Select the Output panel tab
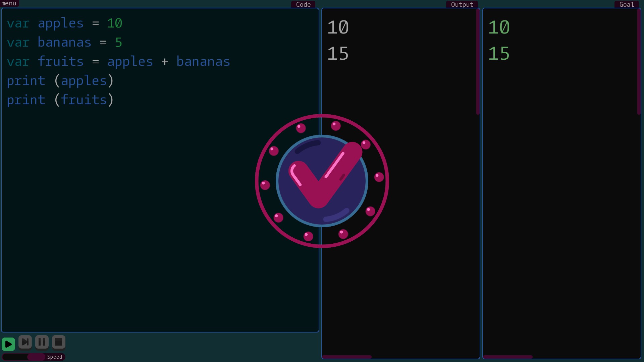Image resolution: width=644 pixels, height=362 pixels. click(x=462, y=4)
